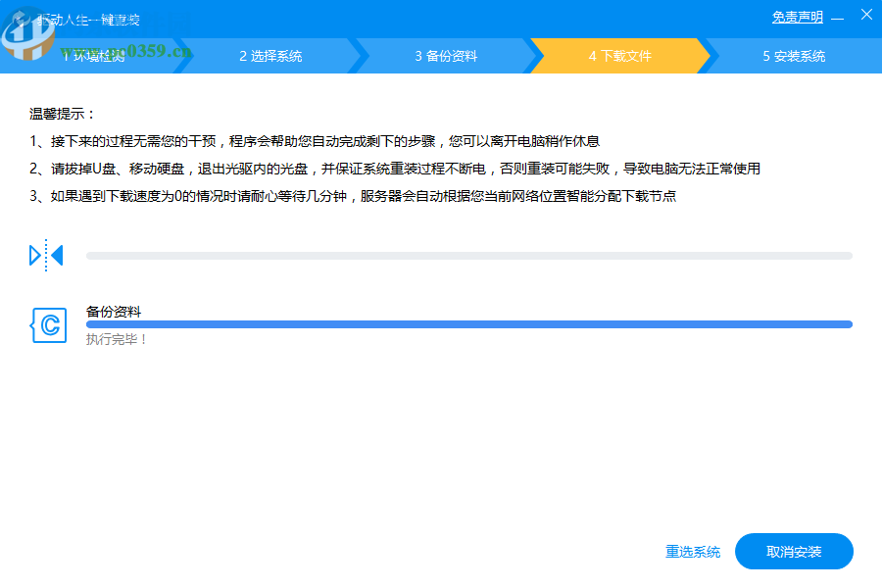The width and height of the screenshot is (882, 588).
Task: Click the download mirror arrows icon
Action: click(x=46, y=256)
